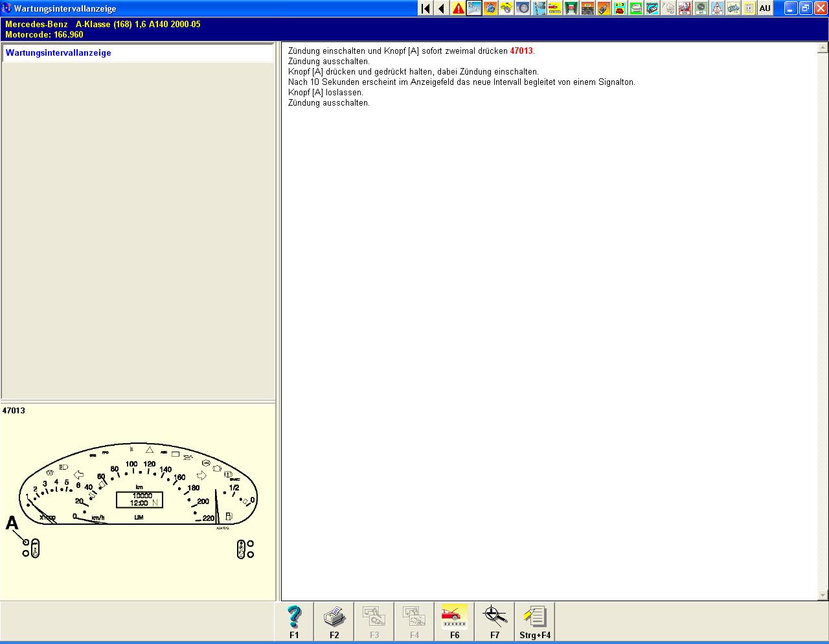The image size is (829, 644).
Task: Open the Strg+F4 notes editor button
Action: (x=535, y=621)
